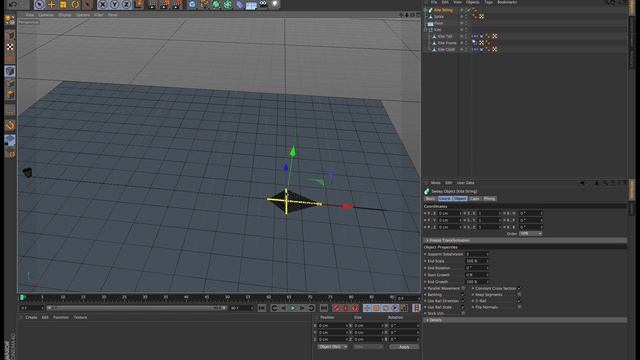
Task: Click the Workplane icon in left palette
Action: point(10,140)
